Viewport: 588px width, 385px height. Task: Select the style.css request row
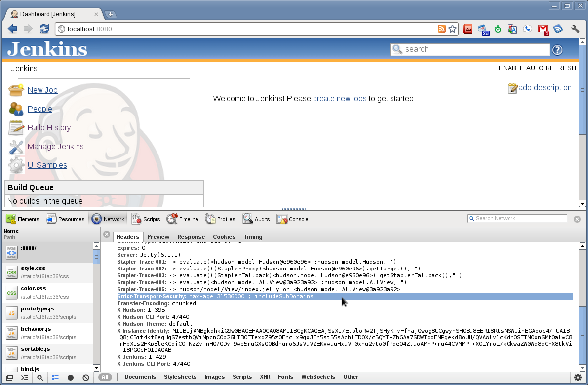[47, 272]
